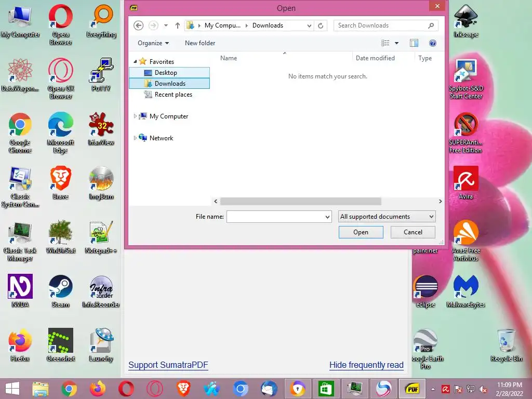Click IrfanView desktop icon
The height and width of the screenshot is (399, 532).
[101, 129]
